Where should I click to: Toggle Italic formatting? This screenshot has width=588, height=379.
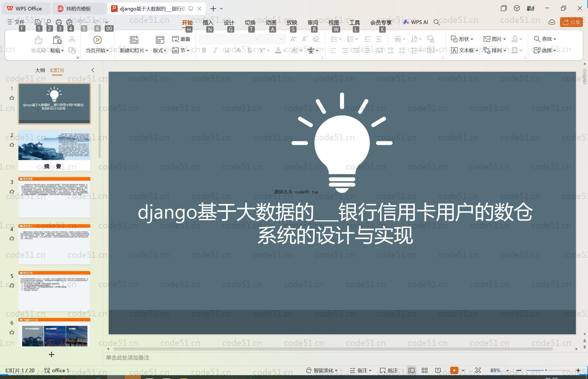[215, 50]
